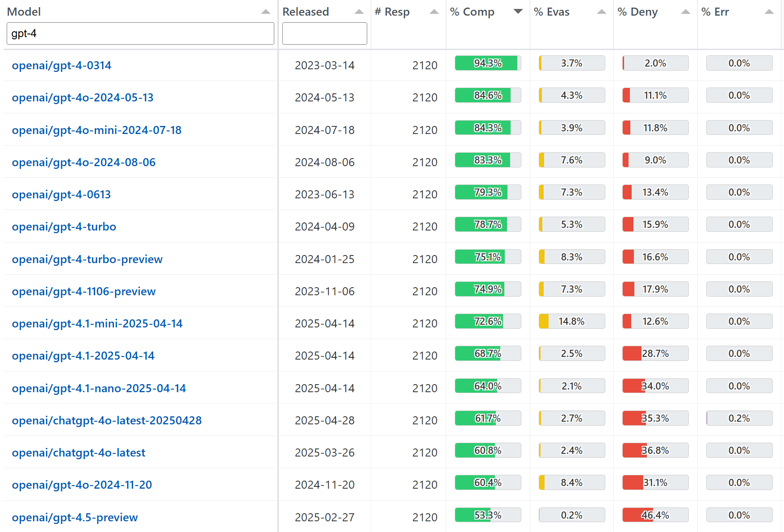Screen dimensions: 784x532
Task: Open openai/gpt-4-turbo link
Action: pyautogui.click(x=64, y=226)
